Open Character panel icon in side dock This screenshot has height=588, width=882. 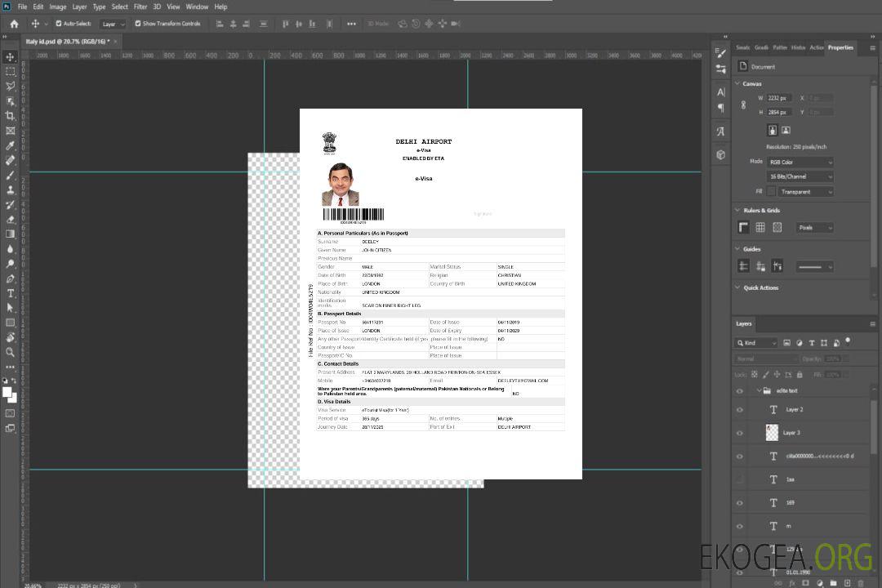point(721,91)
